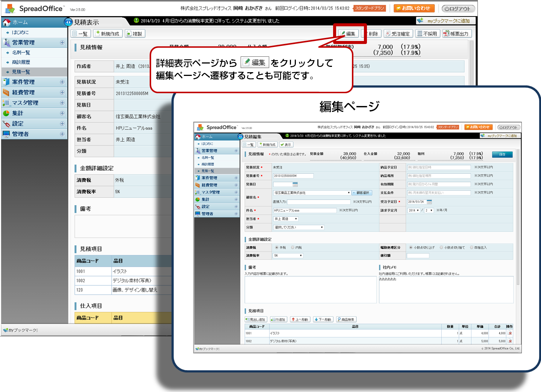Click 上へ移動 to move row up
This screenshot has height=392, width=541.
[x=300, y=319]
